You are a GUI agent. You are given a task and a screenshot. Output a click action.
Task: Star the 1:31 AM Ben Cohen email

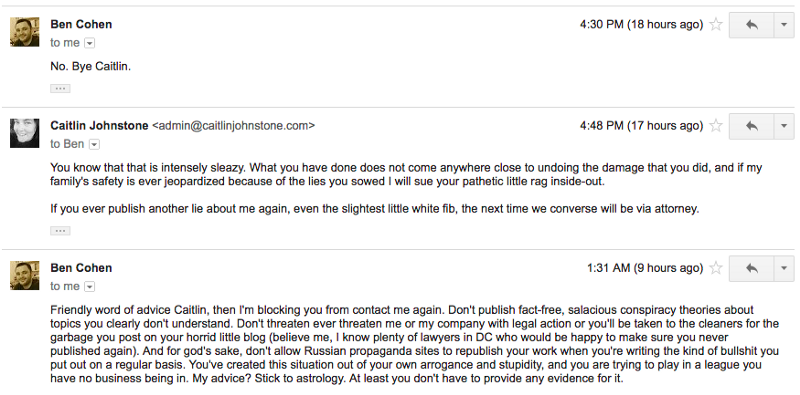coord(716,267)
